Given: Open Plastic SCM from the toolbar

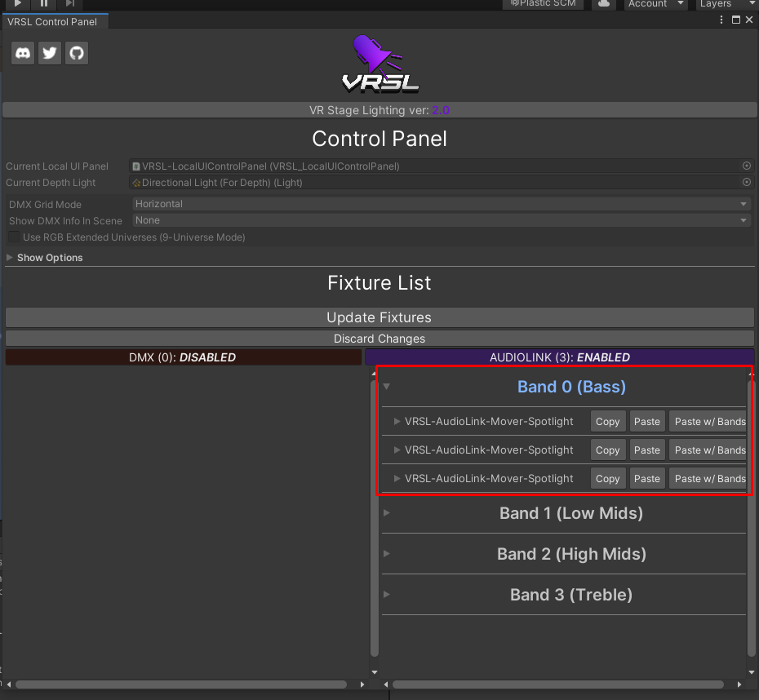Looking at the screenshot, I should click(543, 4).
